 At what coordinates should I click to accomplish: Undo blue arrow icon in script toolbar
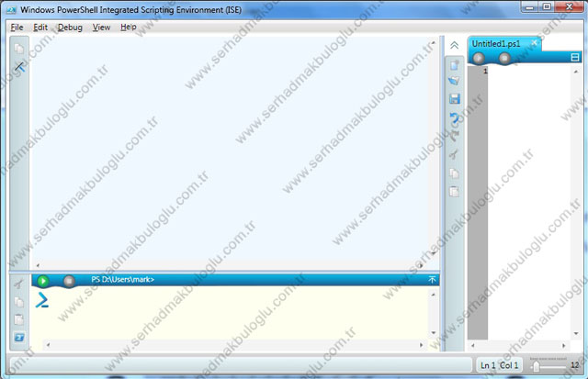click(x=454, y=118)
